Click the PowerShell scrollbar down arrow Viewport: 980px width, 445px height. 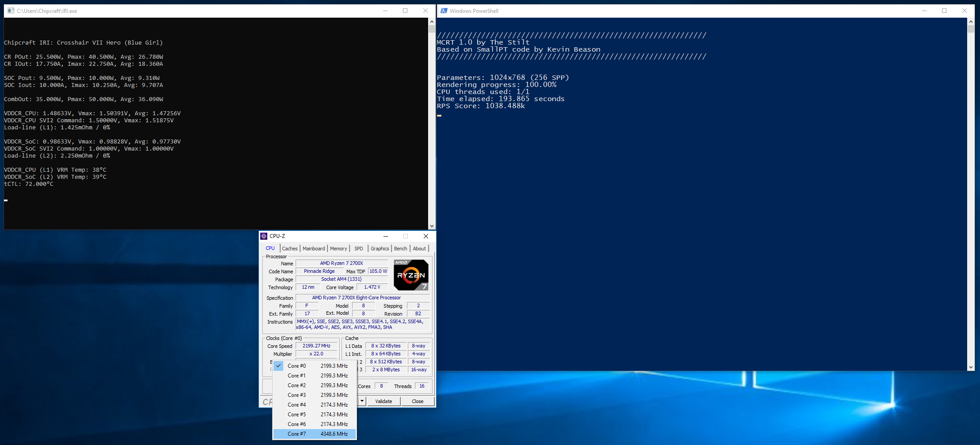coord(971,367)
